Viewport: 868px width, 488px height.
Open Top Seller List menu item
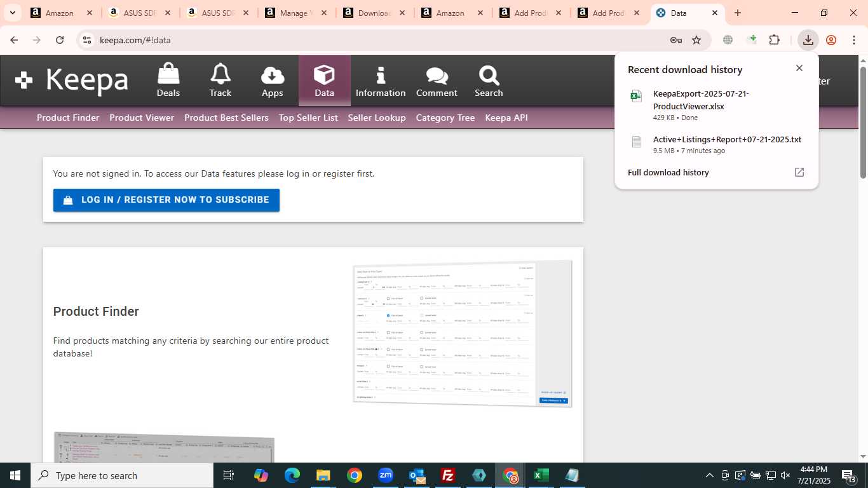coord(308,118)
